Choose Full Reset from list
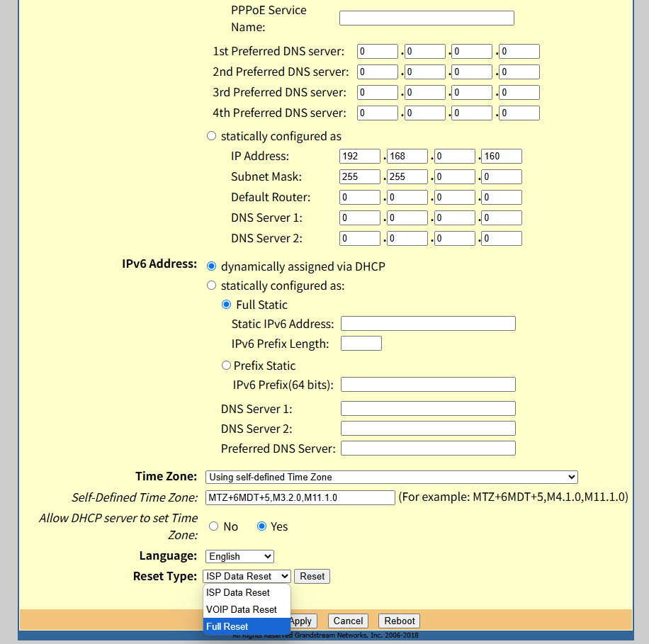This screenshot has height=644, width=649. (x=247, y=626)
